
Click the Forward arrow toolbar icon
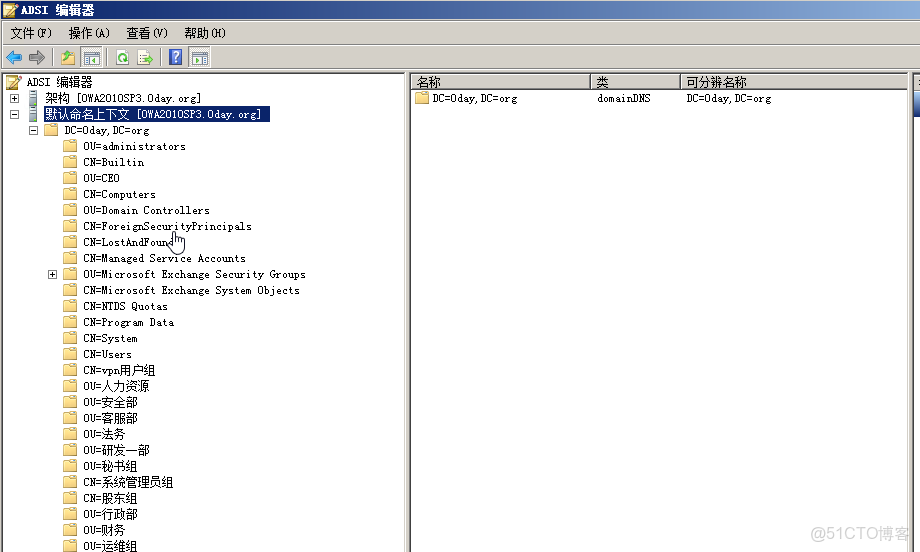(37, 57)
